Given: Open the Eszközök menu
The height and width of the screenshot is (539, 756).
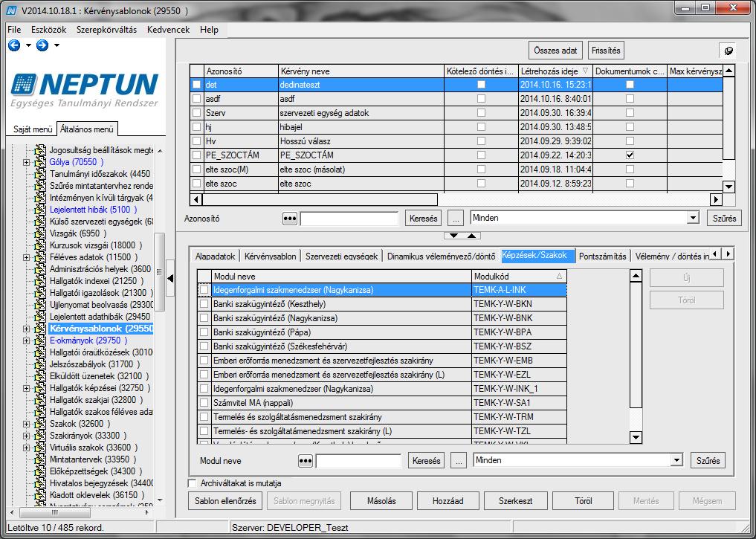Looking at the screenshot, I should point(49,30).
